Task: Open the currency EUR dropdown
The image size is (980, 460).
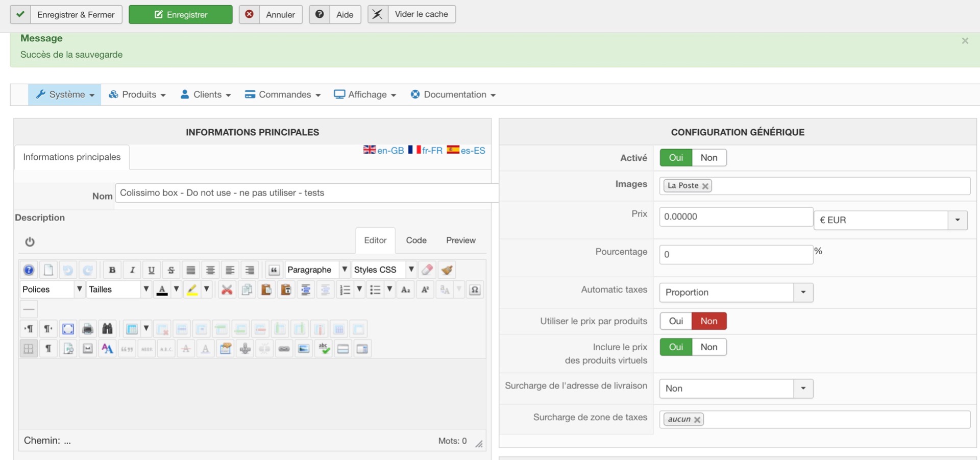Action: (x=890, y=220)
